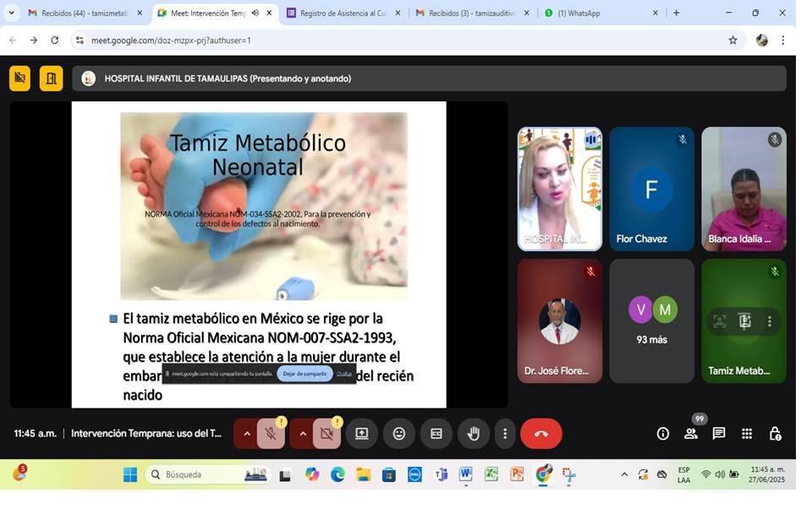The image size is (812, 521).
Task: Click the 93 más participants tile
Action: [x=651, y=321]
